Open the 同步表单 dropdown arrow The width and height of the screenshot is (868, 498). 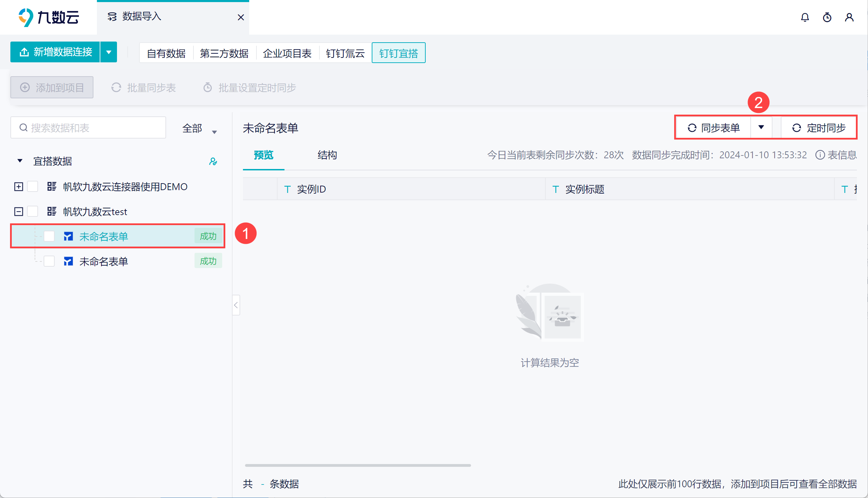pyautogui.click(x=761, y=127)
